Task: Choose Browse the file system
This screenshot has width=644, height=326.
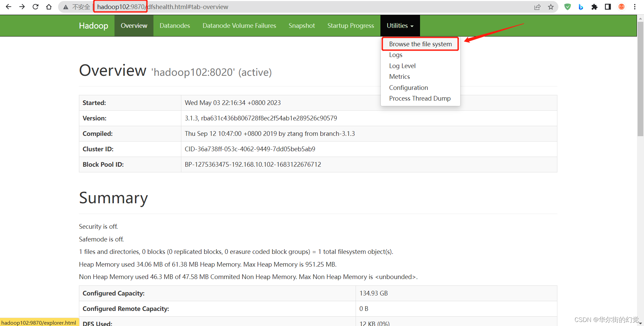Action: coord(420,44)
